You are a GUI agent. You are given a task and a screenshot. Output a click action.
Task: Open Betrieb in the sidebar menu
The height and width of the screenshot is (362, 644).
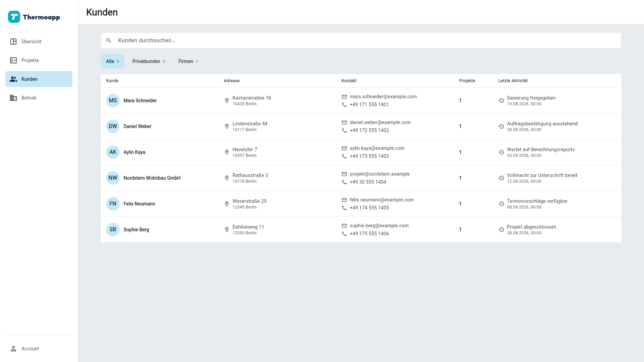(39, 98)
